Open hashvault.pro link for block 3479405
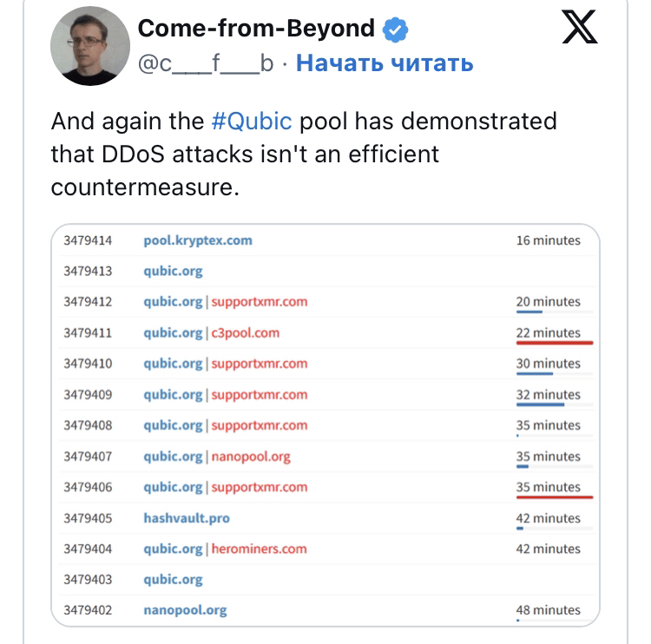The height and width of the screenshot is (644, 651). (187, 518)
